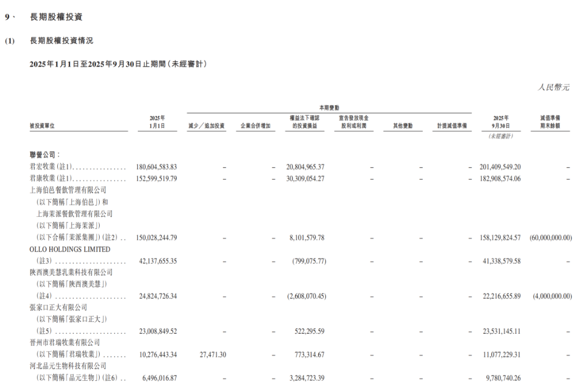Click the 人民幣元 currency label

click(x=553, y=87)
